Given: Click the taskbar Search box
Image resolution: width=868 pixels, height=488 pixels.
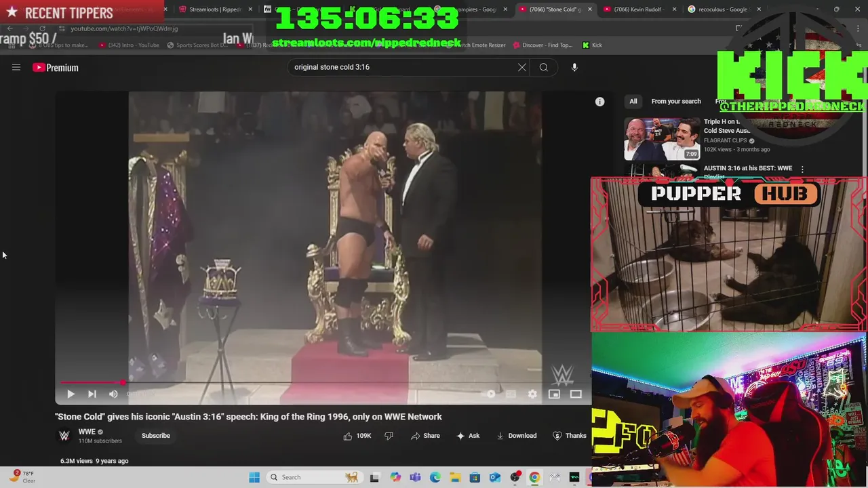Looking at the screenshot, I should tap(314, 477).
